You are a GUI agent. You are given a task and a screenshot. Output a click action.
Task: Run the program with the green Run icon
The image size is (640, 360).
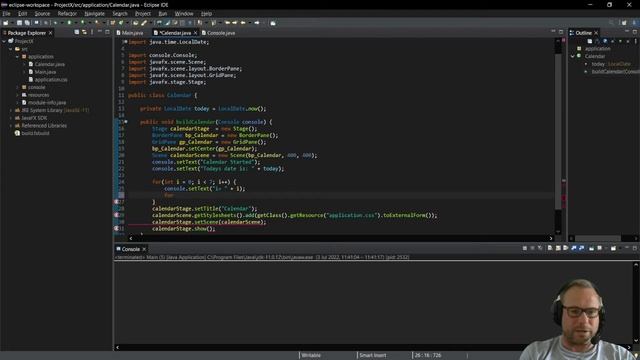69,22
